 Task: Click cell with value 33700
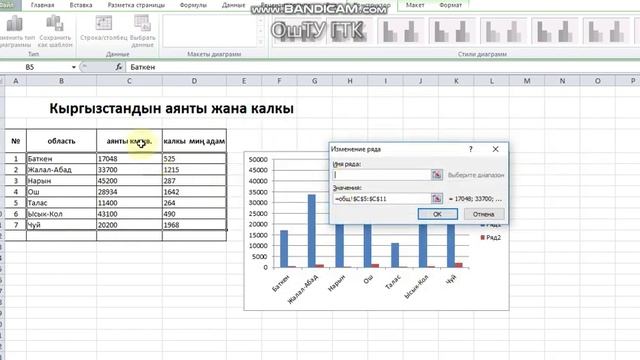[x=129, y=169]
